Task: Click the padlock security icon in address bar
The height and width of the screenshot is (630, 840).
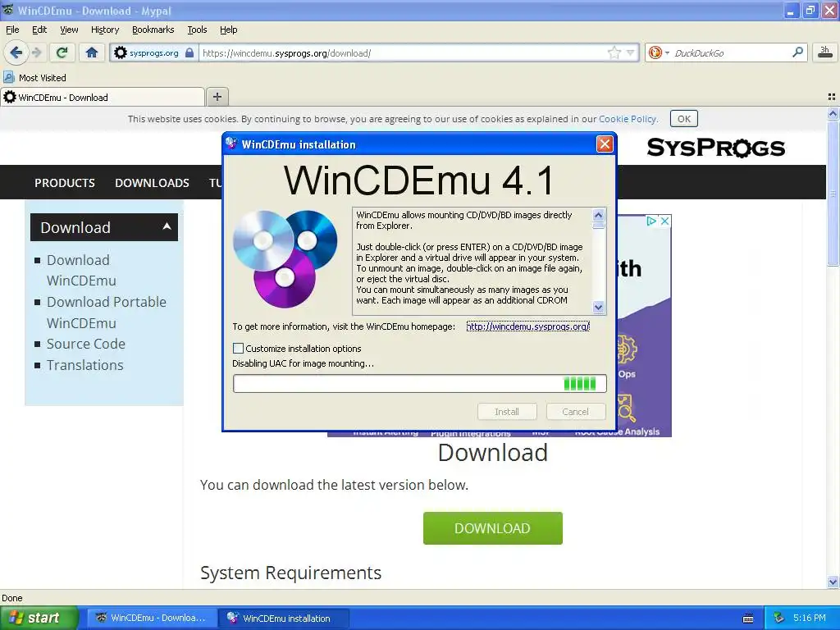Action: point(189,52)
